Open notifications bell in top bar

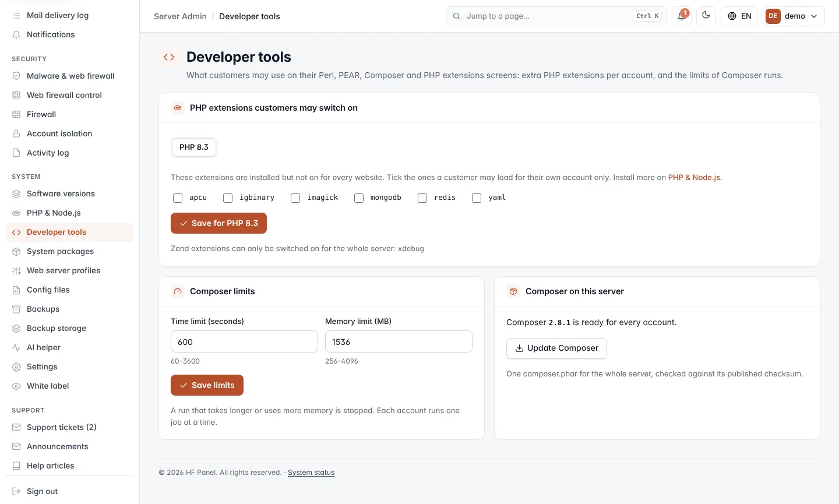(x=682, y=16)
